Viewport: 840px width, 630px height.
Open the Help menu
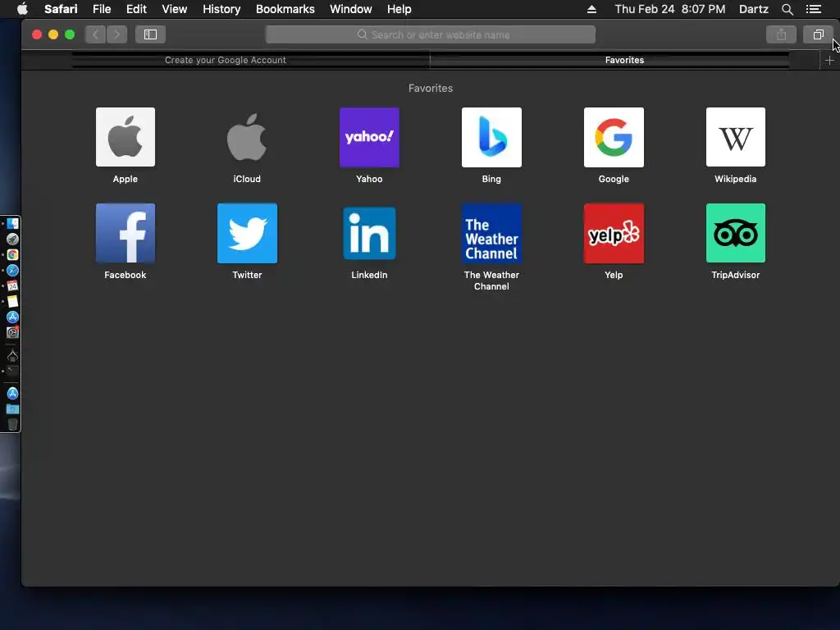(x=399, y=9)
